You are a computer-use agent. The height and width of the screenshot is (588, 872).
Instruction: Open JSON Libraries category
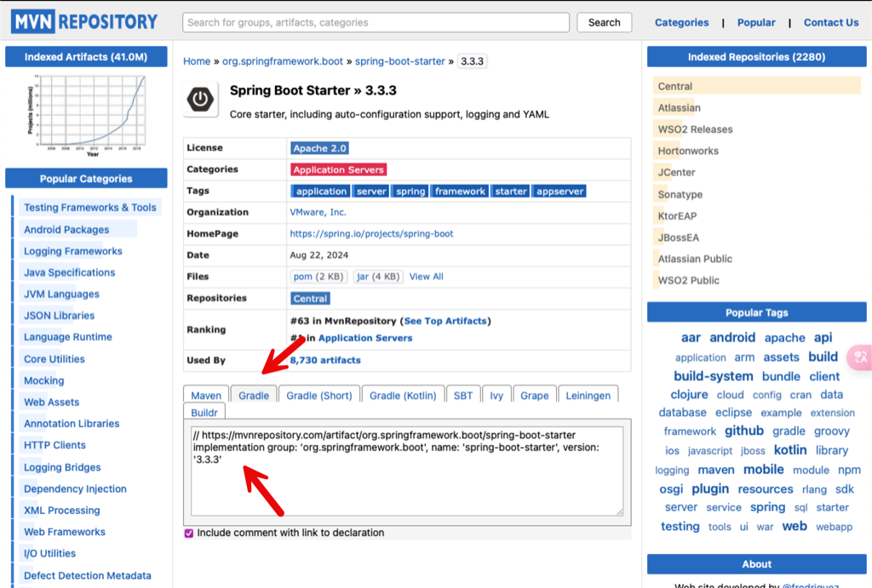60,316
